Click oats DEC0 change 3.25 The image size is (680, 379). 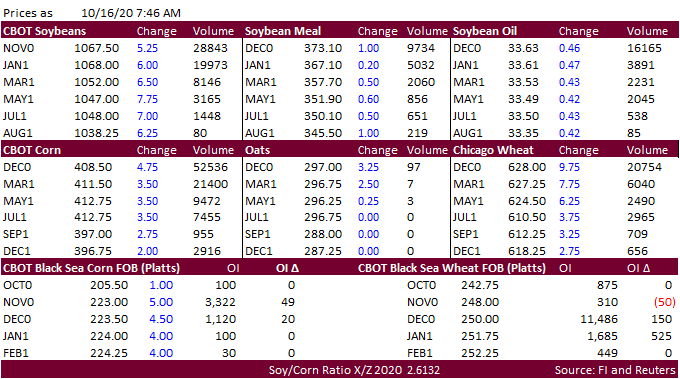[x=369, y=167]
